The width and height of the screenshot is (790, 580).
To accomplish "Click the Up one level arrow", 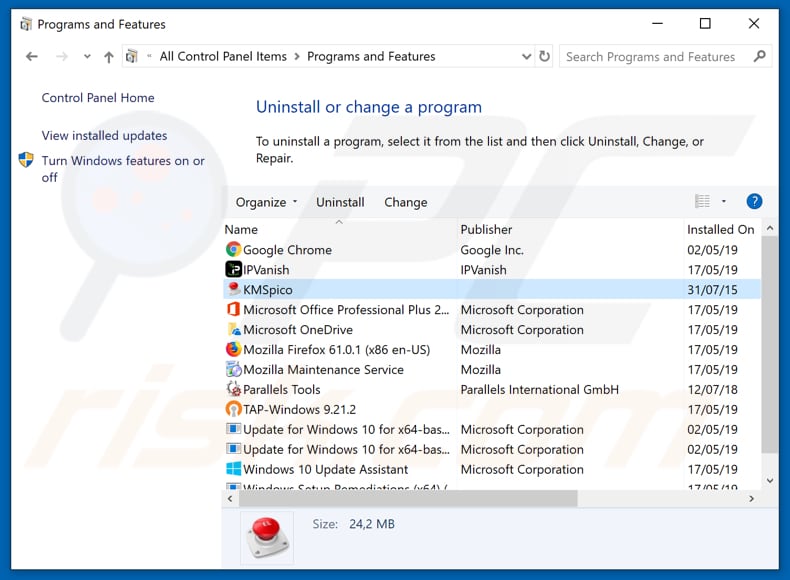I will [x=109, y=57].
